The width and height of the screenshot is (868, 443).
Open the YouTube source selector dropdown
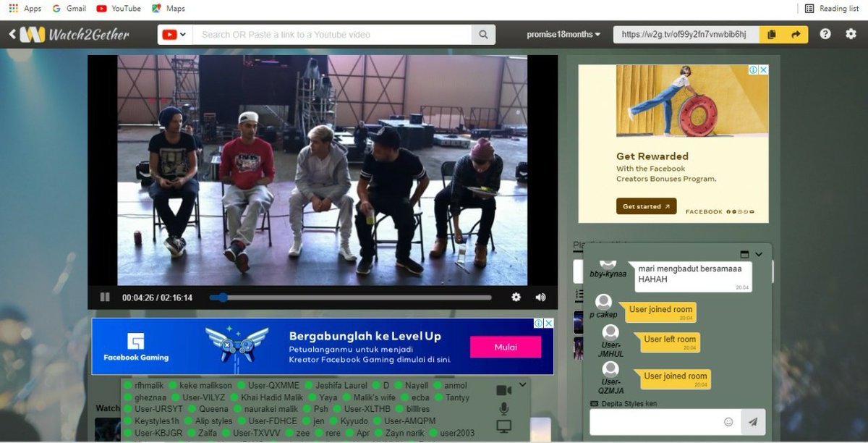175,35
